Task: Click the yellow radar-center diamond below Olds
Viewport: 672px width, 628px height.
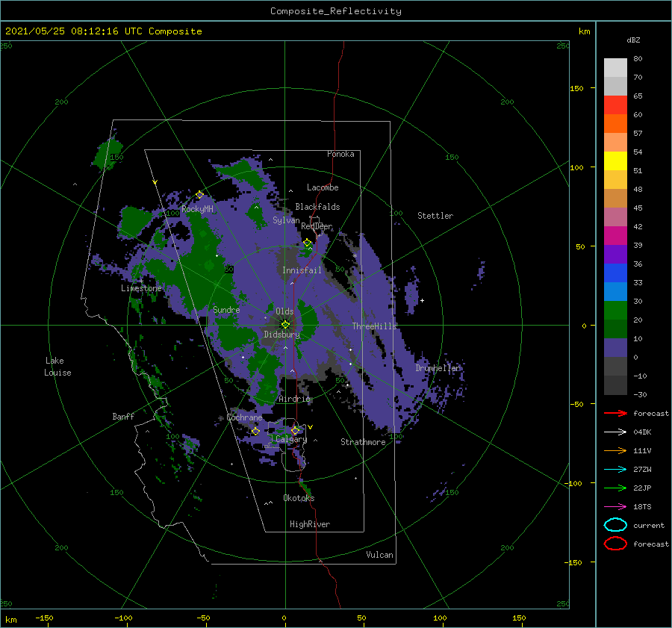Action: [285, 325]
